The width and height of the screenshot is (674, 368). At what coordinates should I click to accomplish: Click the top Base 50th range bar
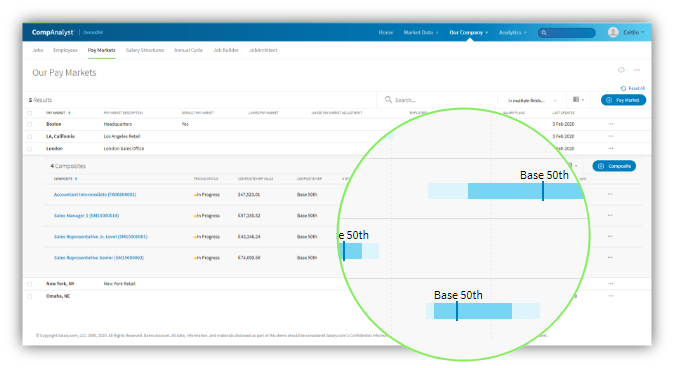point(506,191)
